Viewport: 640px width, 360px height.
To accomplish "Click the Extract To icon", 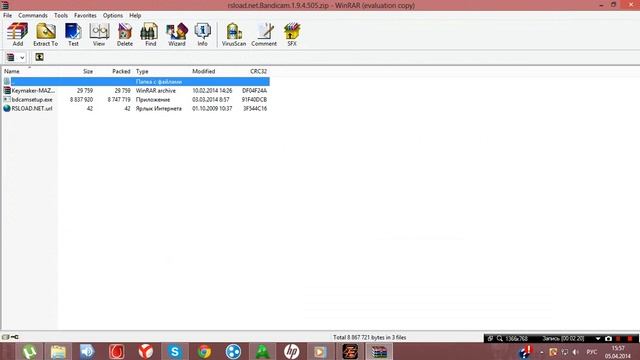I will (x=45, y=34).
